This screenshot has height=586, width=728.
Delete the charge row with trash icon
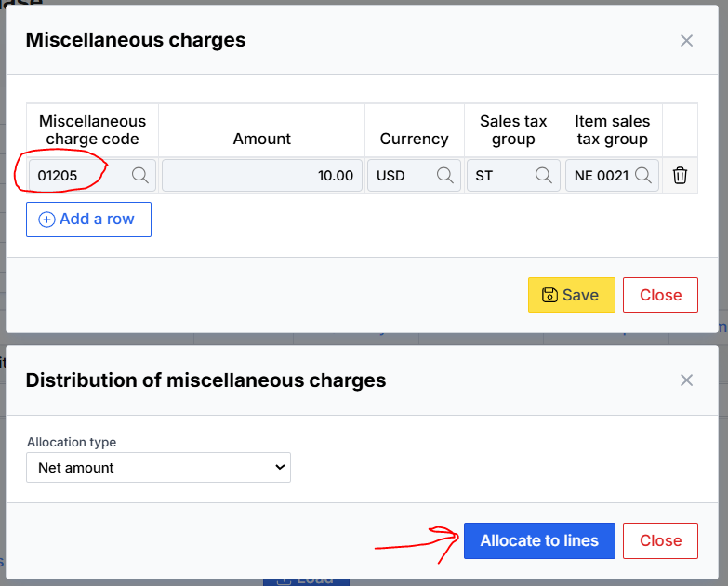(x=680, y=175)
